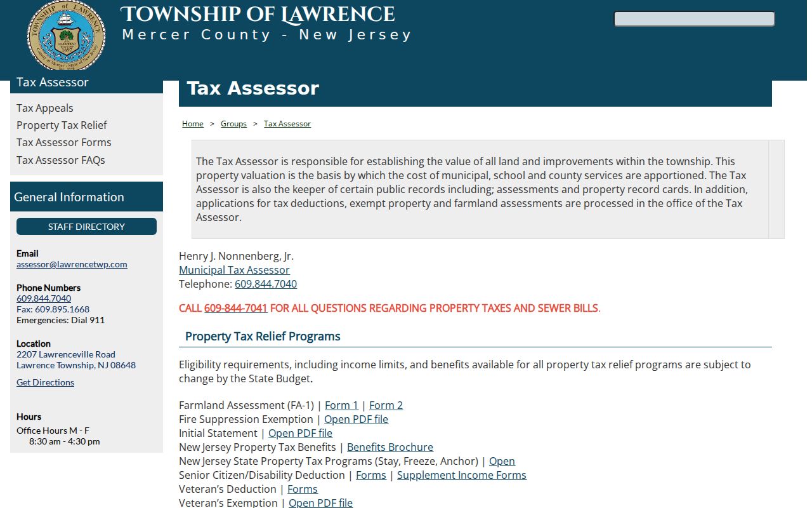Open the Fire Suppression Exemption PDF file
The image size is (812, 508).
pos(356,419)
